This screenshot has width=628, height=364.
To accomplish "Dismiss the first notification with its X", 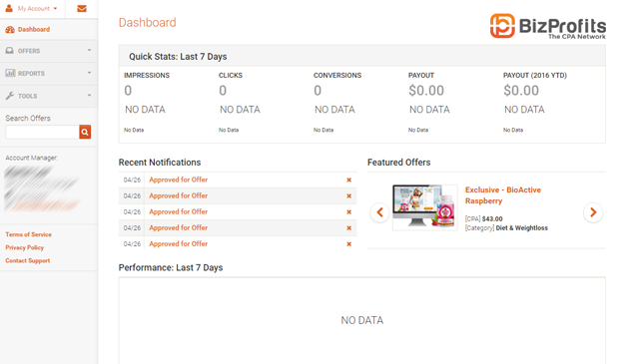I will (x=348, y=180).
